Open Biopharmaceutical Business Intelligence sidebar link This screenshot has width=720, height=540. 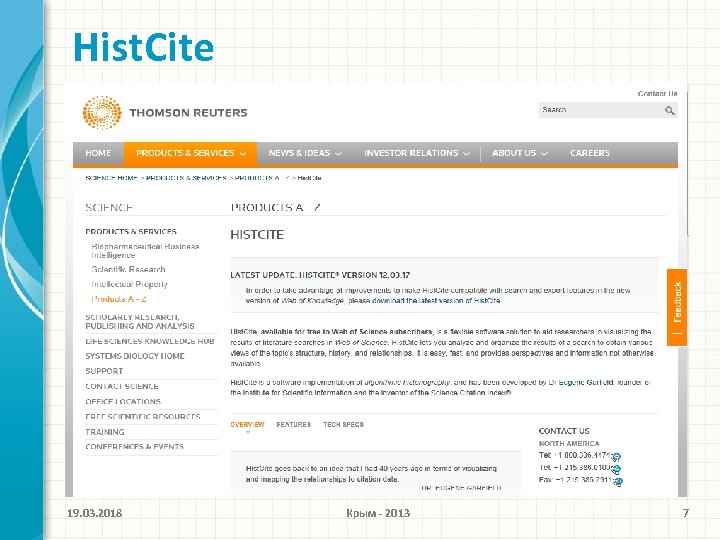145,251
